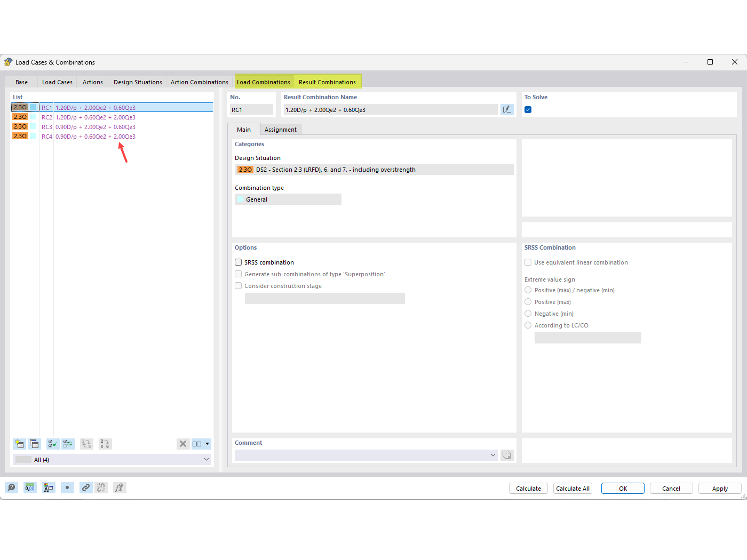This screenshot has width=747, height=560.
Task: Select the RC1 row in the list
Action: pos(112,107)
